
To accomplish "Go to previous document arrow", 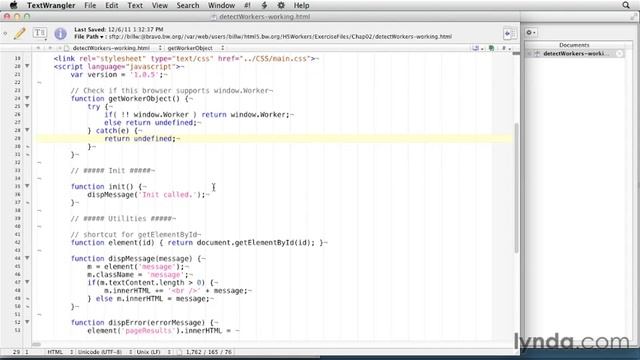I will pos(39,48).
